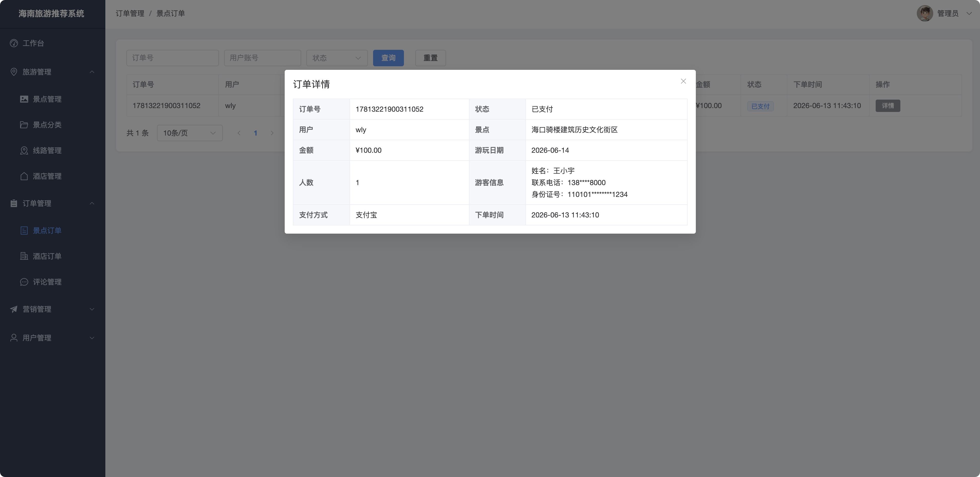Click the 详情 button in the order row

click(x=887, y=106)
